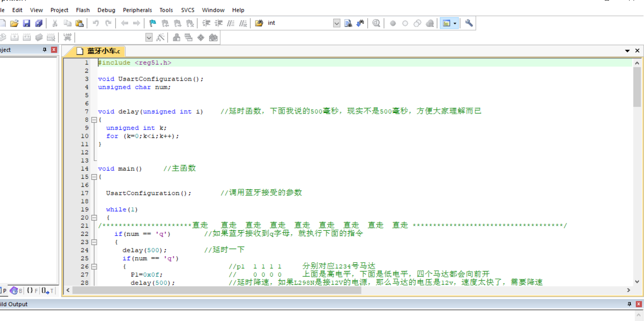The height and width of the screenshot is (321, 644).
Task: Click the file extensions, books and environment icon
Action: [x=176, y=37]
